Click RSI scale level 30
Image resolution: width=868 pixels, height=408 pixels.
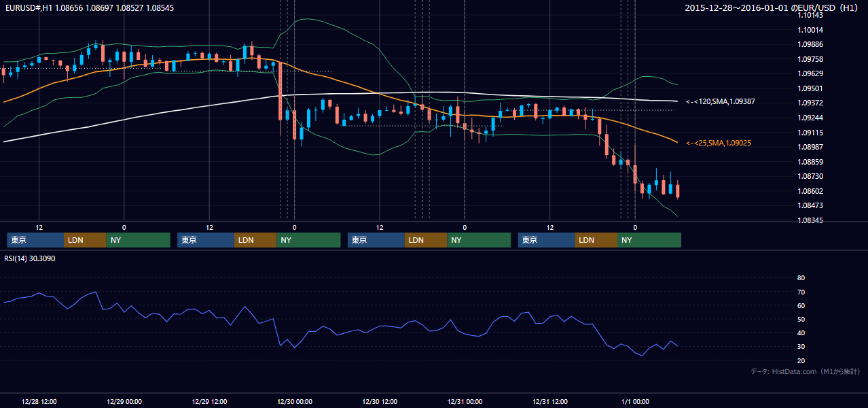(801, 346)
